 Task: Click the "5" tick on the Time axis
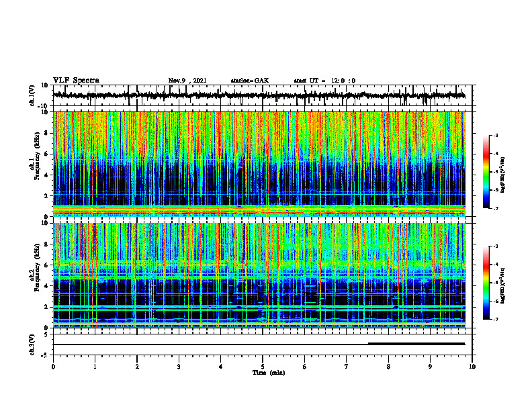click(x=263, y=367)
